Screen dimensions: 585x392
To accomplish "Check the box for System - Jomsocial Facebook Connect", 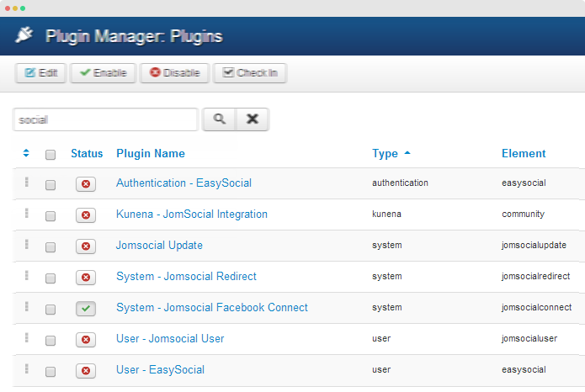I will 51,310.
